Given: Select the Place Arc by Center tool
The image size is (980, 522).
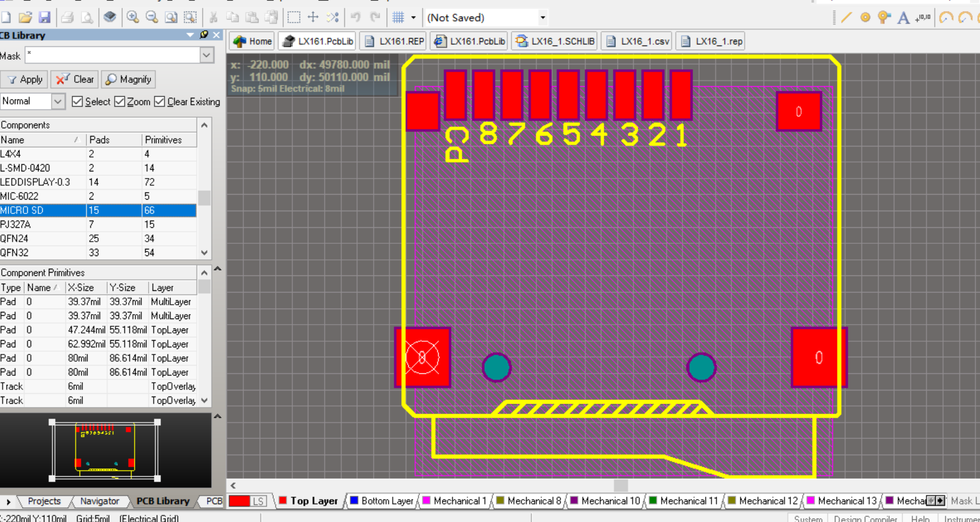Looking at the screenshot, I should 946,18.
